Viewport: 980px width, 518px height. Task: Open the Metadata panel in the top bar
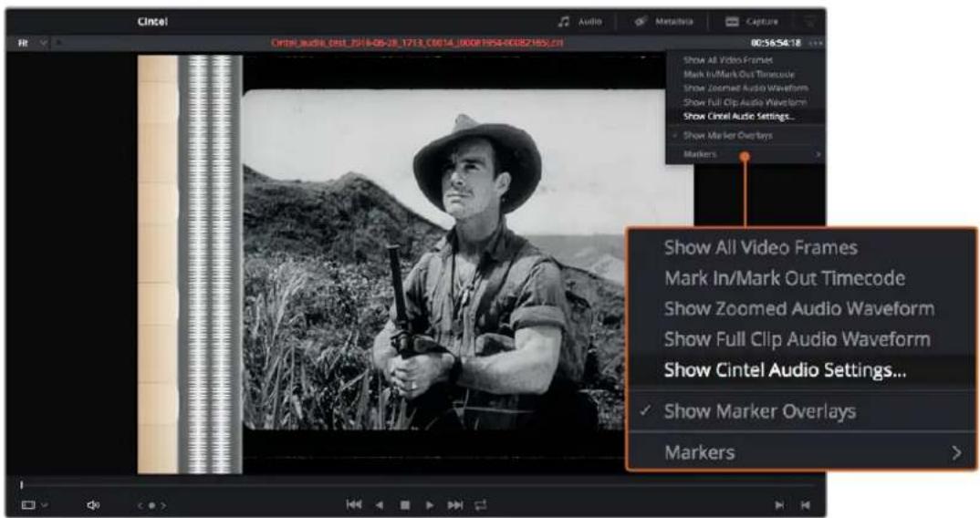coord(663,21)
